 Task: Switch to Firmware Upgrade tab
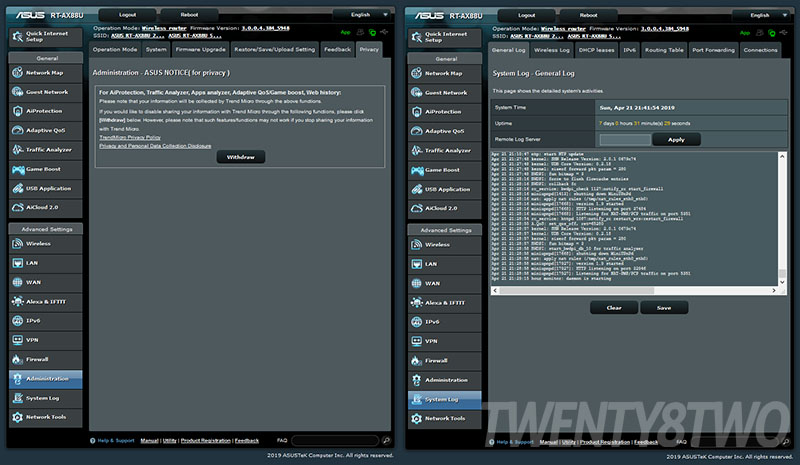200,50
